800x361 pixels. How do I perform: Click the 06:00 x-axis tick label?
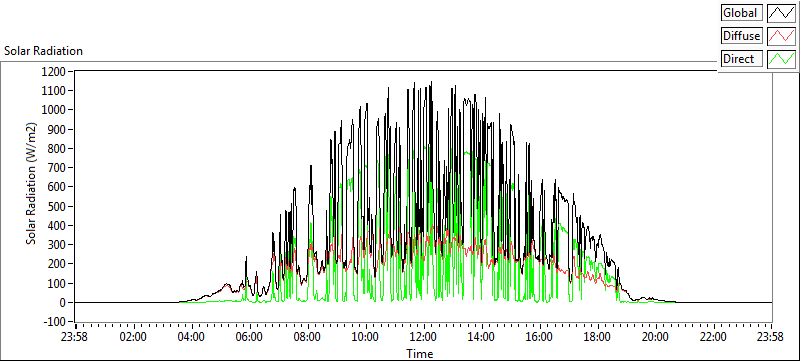coord(250,337)
